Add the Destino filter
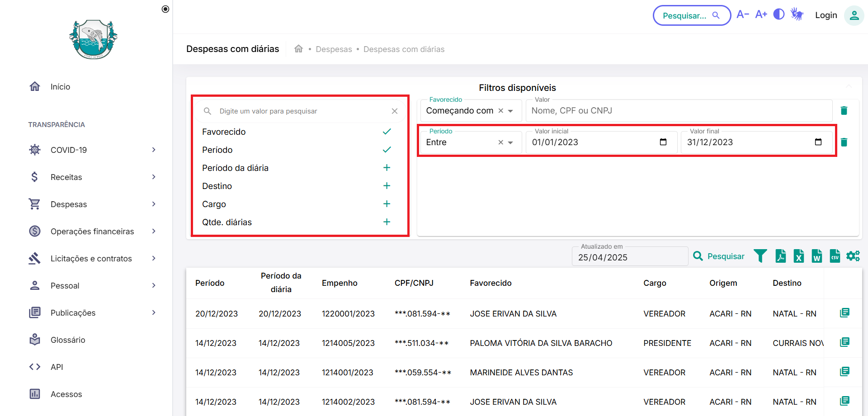The height and width of the screenshot is (416, 868). pyautogui.click(x=387, y=186)
